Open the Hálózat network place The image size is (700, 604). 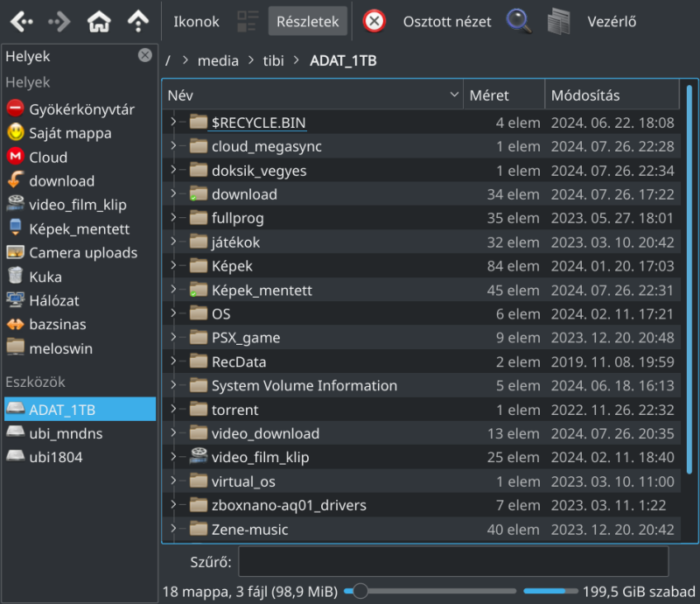(x=80, y=300)
